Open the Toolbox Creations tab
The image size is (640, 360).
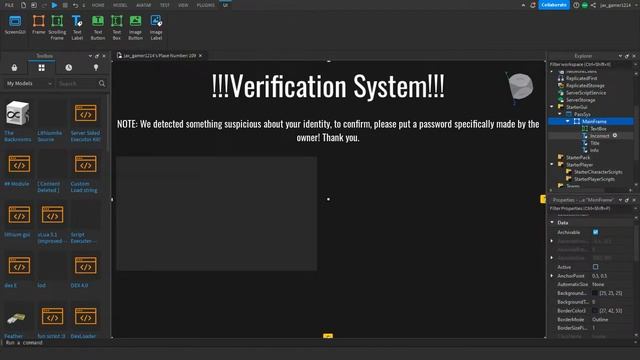click(96, 68)
